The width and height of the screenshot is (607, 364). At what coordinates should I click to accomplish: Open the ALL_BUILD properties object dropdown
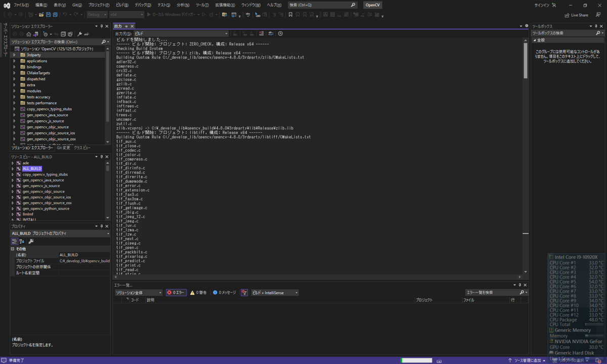click(x=60, y=234)
